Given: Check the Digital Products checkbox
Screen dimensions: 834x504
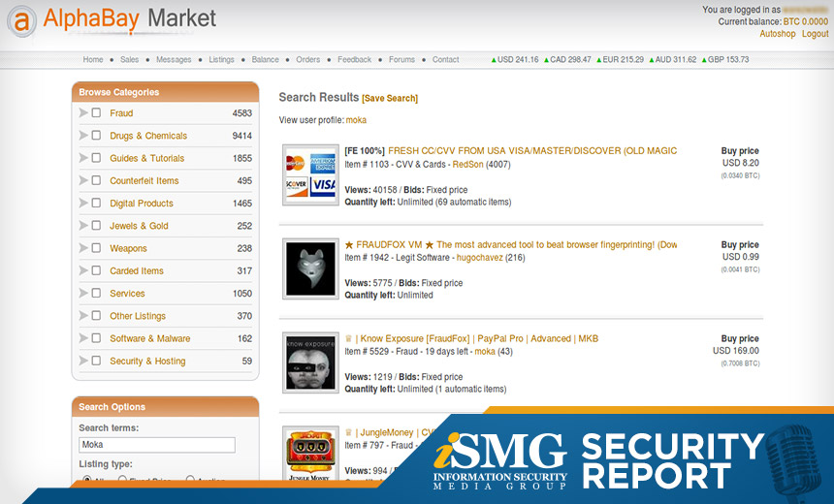Looking at the screenshot, I should coord(96,203).
